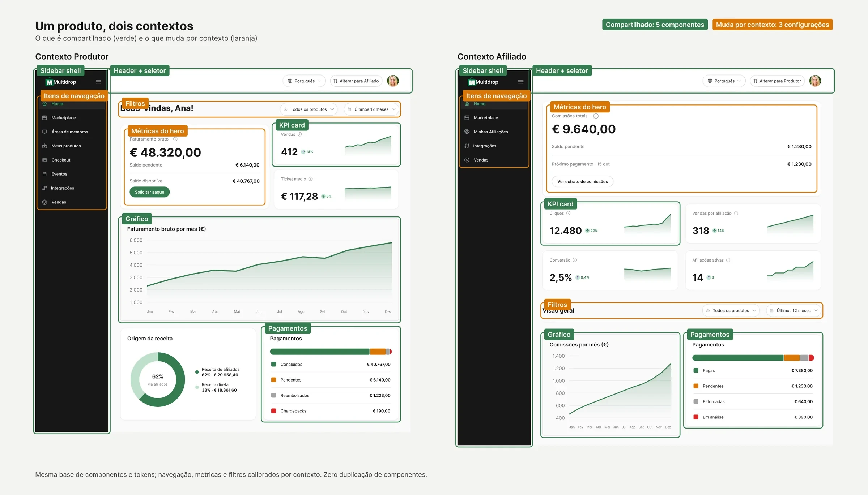The image size is (868, 495).
Task: Click green Concluídos color swatch
Action: (273, 364)
